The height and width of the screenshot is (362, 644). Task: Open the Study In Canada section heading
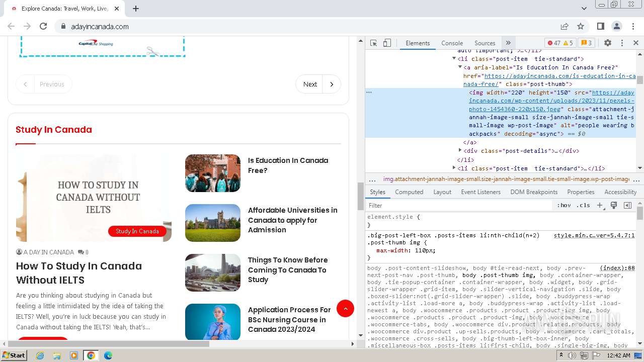[54, 130]
